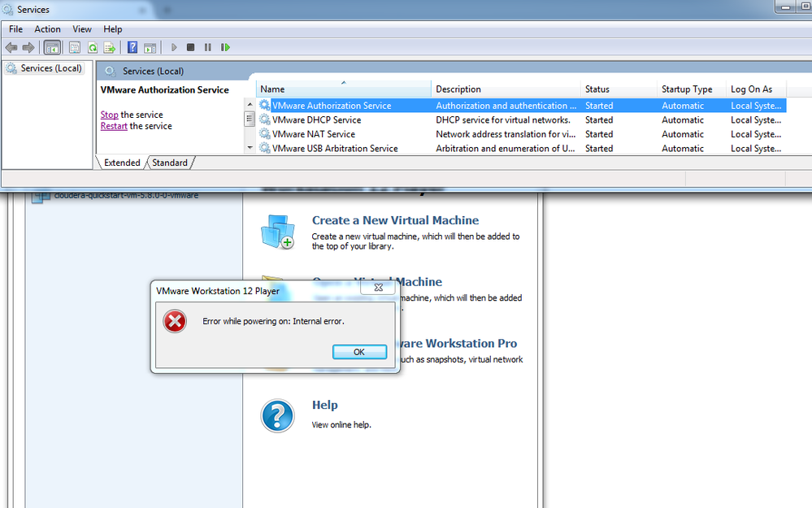Click the Services title bar icon
The width and height of the screenshot is (812, 508).
tap(8, 9)
